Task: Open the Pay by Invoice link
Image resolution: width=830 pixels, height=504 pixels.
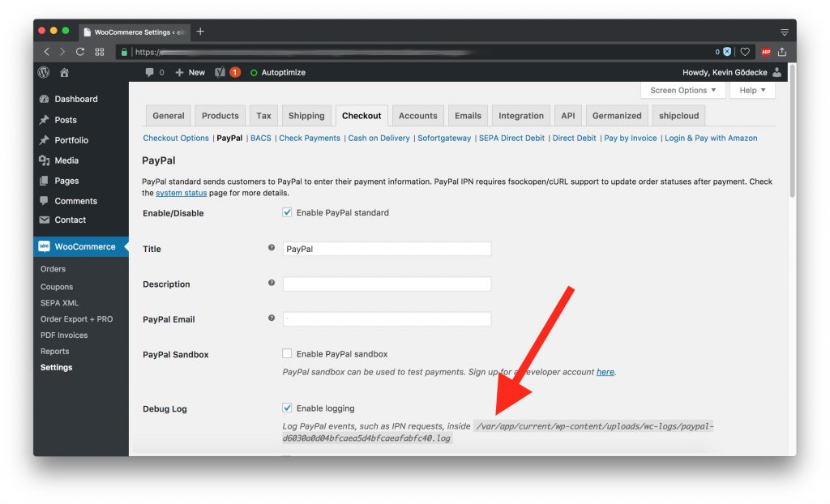Action: (631, 139)
